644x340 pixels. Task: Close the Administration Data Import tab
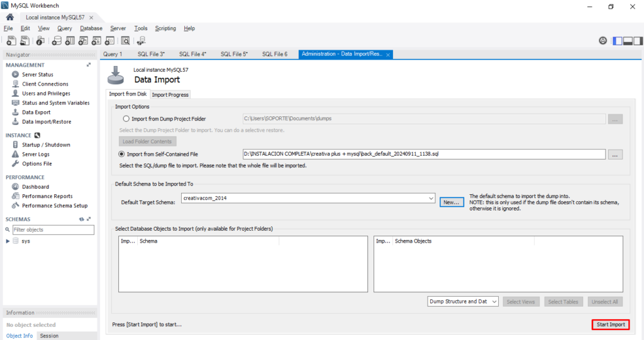coord(387,55)
